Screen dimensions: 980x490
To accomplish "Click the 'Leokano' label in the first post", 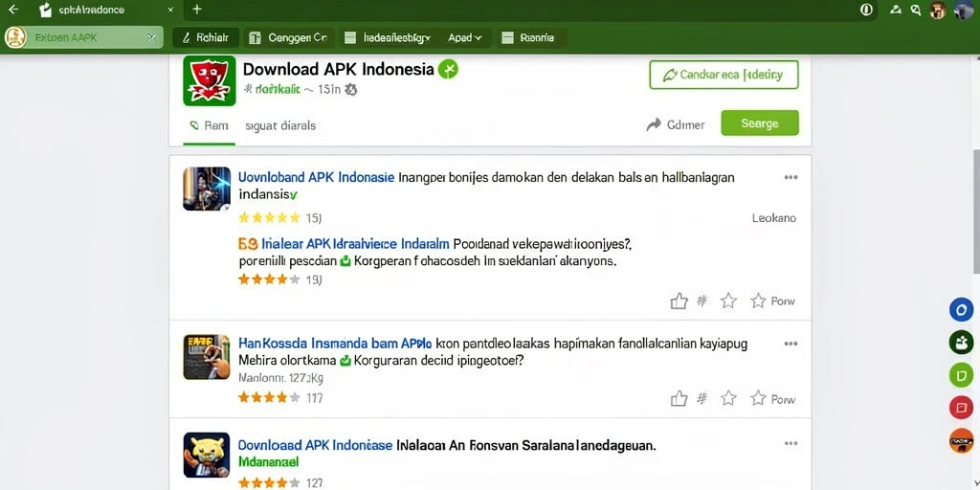I will pos(773,218).
